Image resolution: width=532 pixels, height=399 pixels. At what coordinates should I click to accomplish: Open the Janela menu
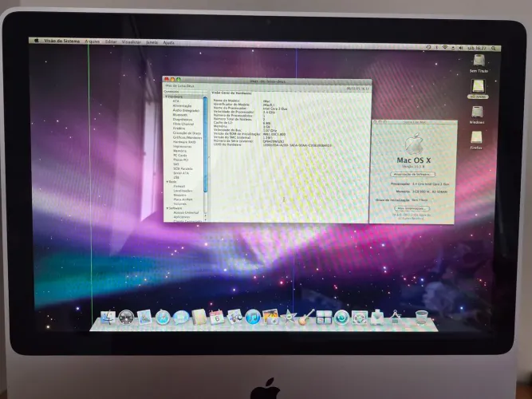(152, 42)
